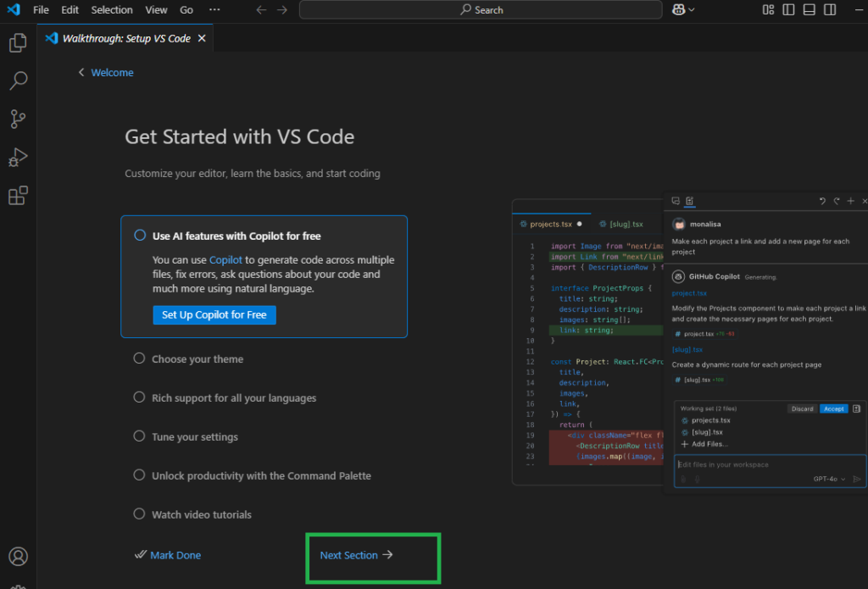Click the Next Section link

pyautogui.click(x=356, y=555)
